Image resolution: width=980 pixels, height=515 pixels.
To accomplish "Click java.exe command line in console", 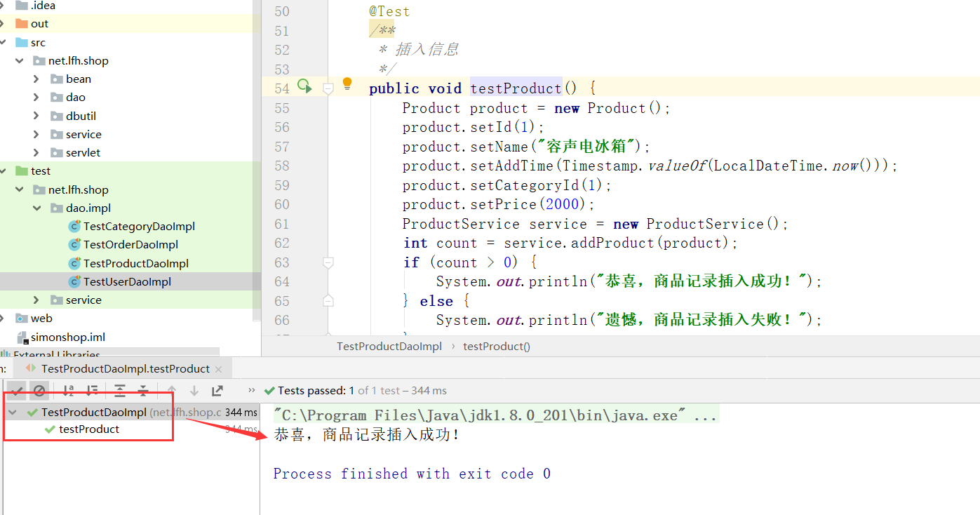I will click(x=495, y=415).
